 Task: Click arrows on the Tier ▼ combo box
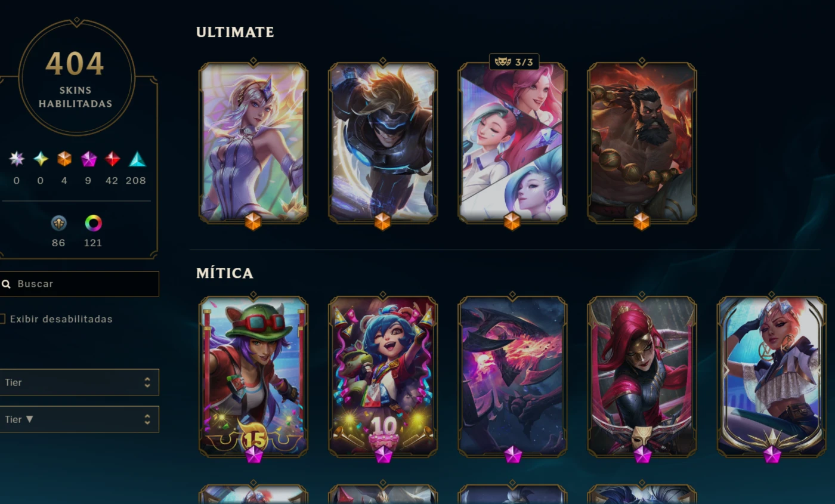tap(147, 419)
